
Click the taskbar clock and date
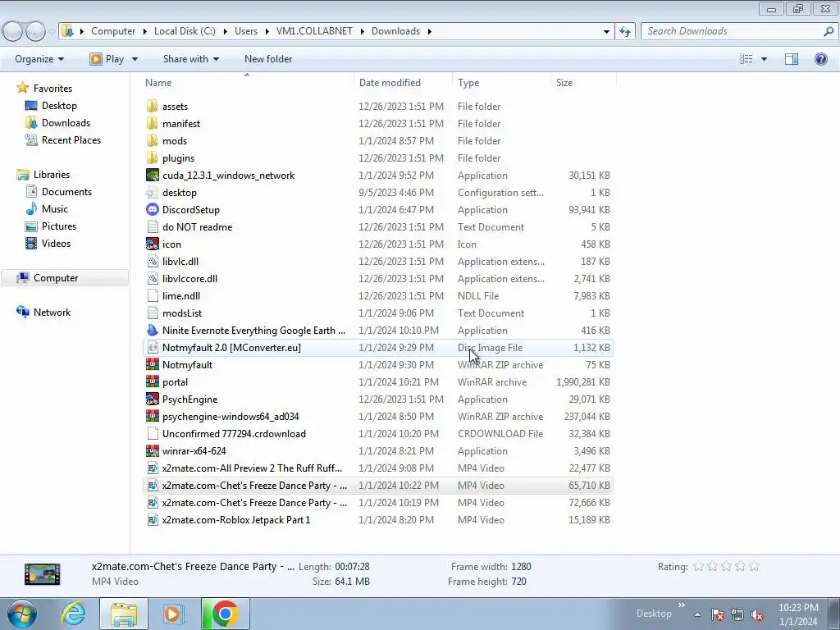pyautogui.click(x=798, y=614)
